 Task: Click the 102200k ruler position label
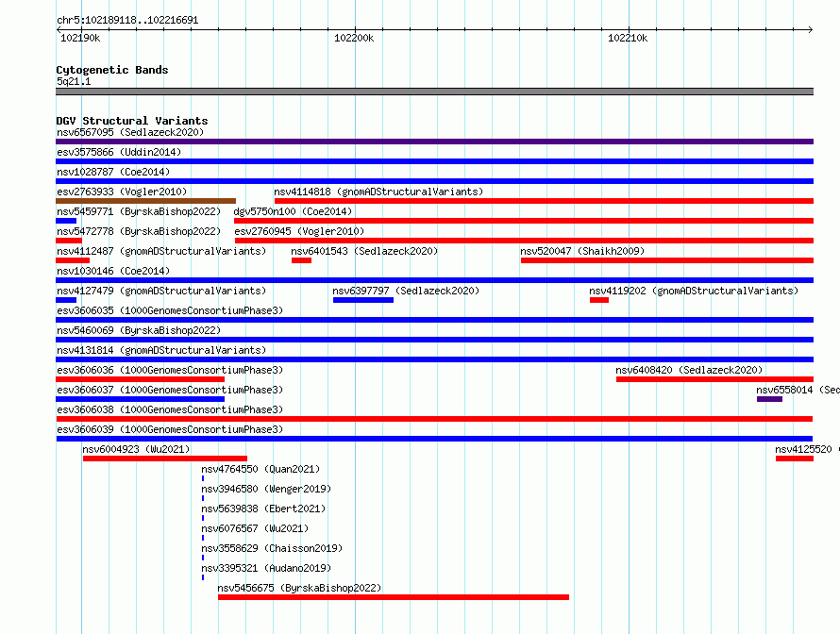354,38
